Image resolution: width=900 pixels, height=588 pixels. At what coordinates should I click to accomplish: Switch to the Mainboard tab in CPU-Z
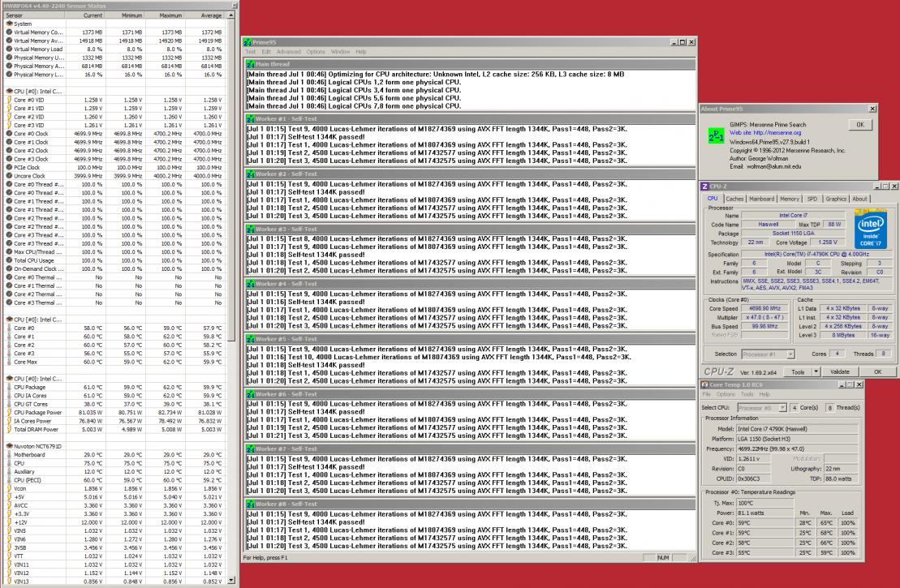[x=762, y=199]
